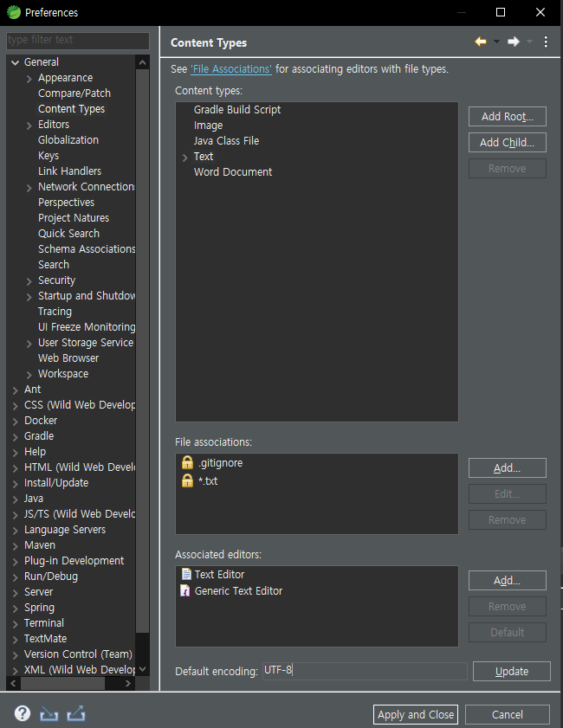The image size is (563, 728).
Task: Expand the Text content type
Action: coord(184,158)
